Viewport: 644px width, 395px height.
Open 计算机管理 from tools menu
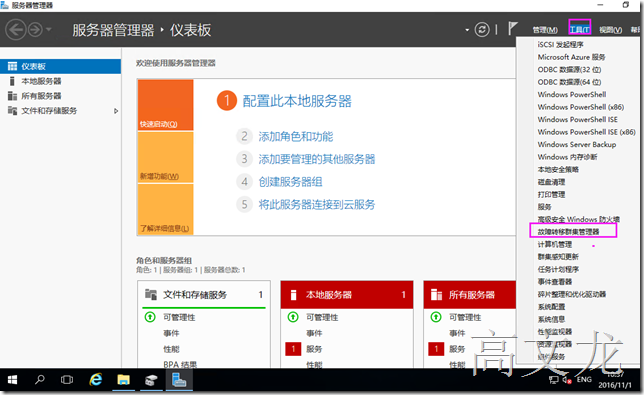(x=554, y=244)
